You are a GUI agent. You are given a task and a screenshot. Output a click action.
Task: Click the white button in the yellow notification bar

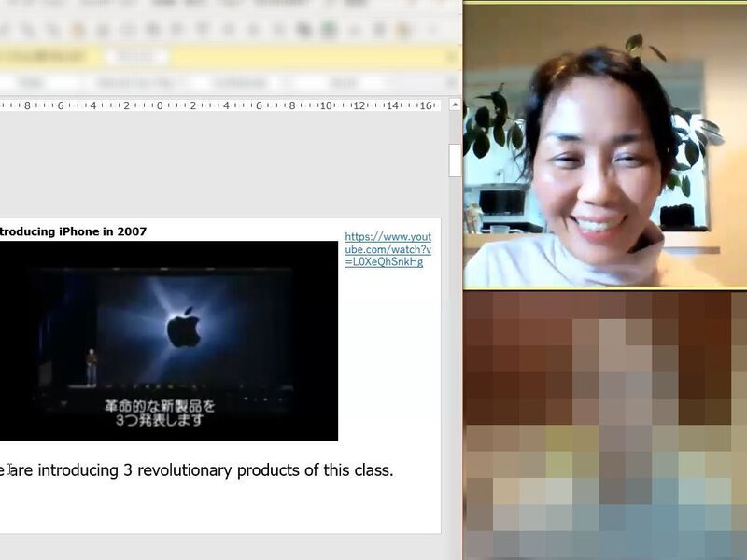(x=135, y=57)
